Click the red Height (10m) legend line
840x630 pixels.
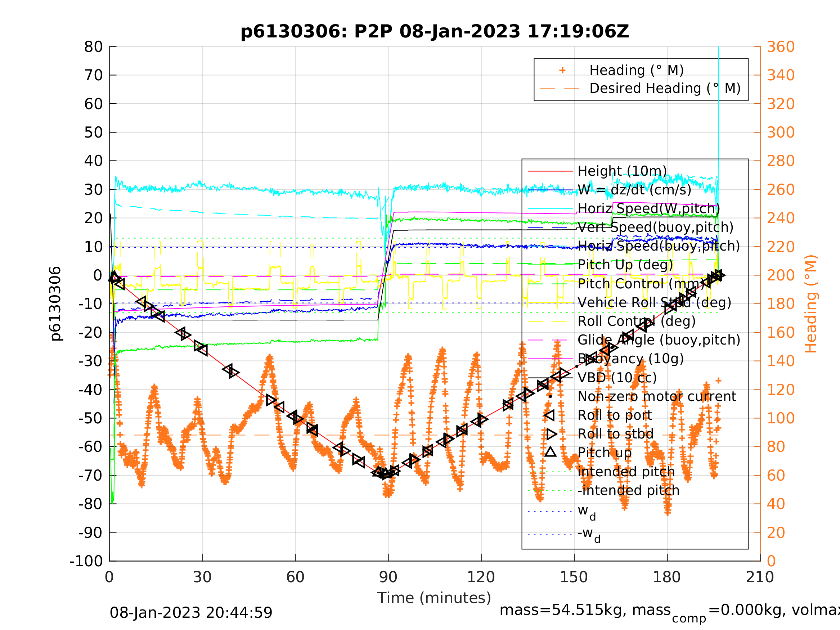(550, 171)
